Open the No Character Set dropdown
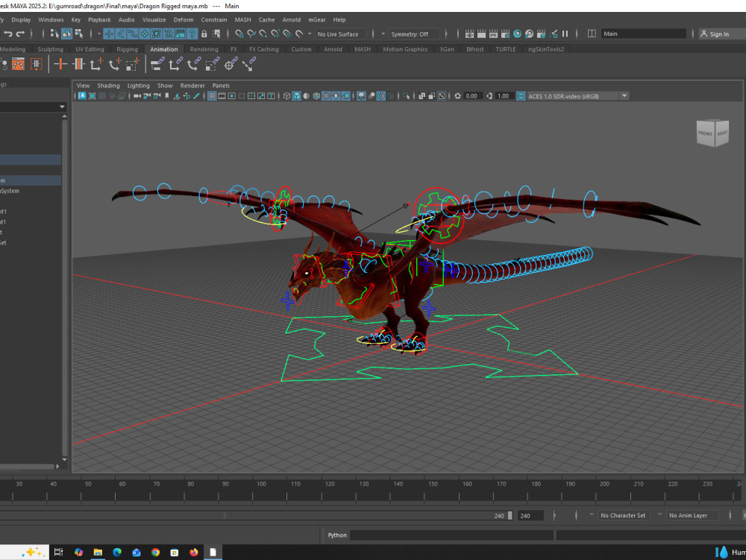 (x=623, y=515)
